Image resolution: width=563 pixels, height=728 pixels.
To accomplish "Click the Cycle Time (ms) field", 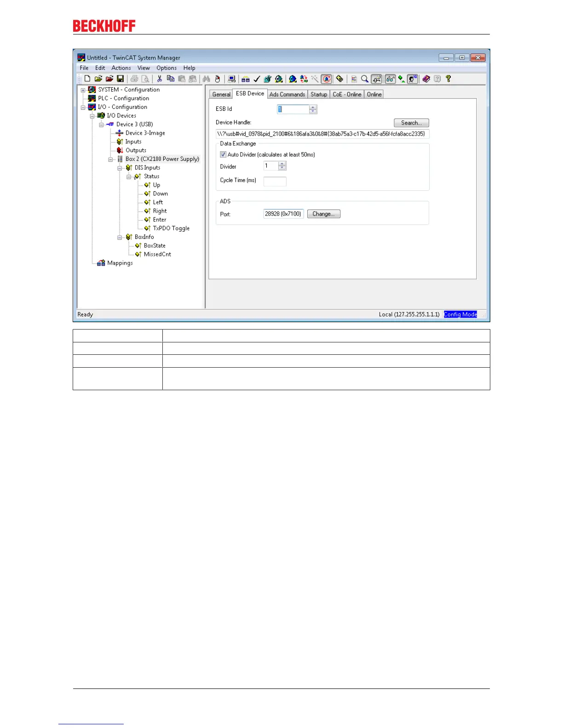I will click(275, 182).
